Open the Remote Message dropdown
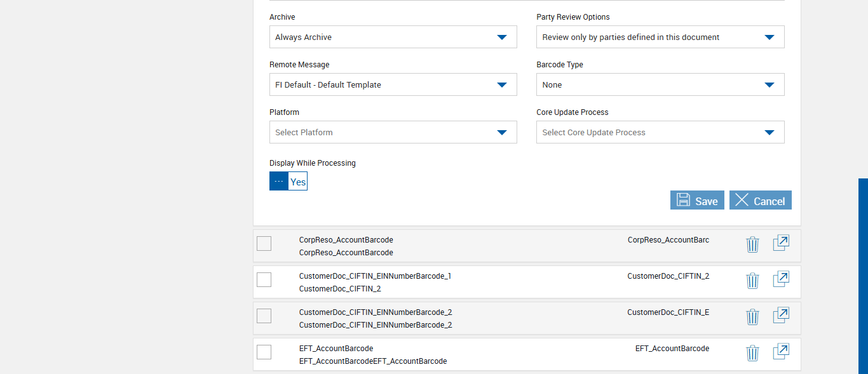 [x=393, y=84]
